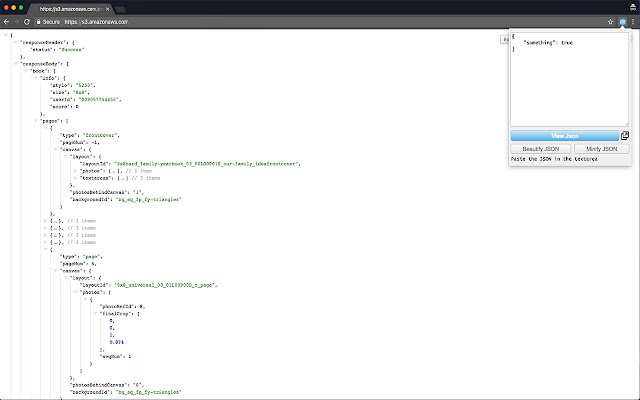Image resolution: width=640 pixels, height=400 pixels.
Task: Reload the page
Action: point(26,20)
